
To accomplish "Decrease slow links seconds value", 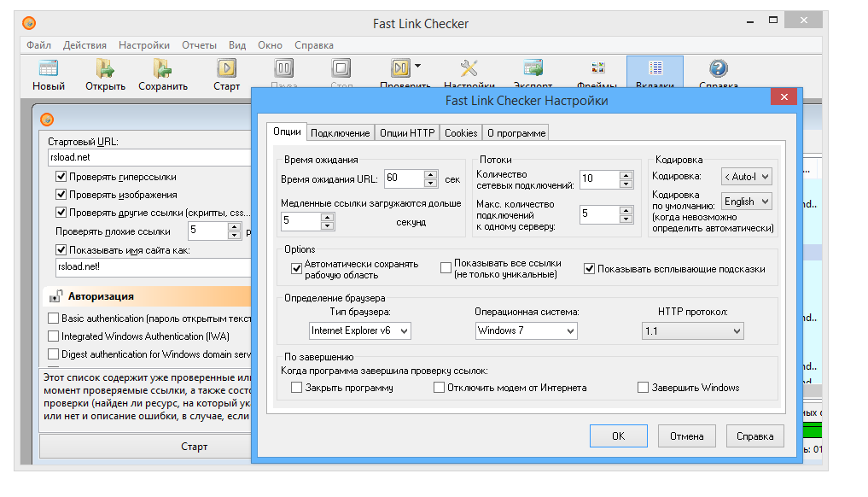I will [327, 225].
